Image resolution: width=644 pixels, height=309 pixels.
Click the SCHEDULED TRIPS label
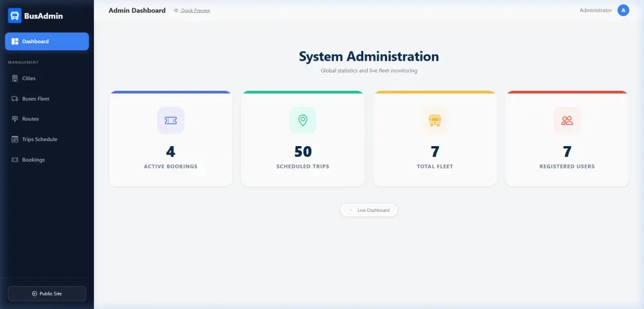pyautogui.click(x=303, y=167)
